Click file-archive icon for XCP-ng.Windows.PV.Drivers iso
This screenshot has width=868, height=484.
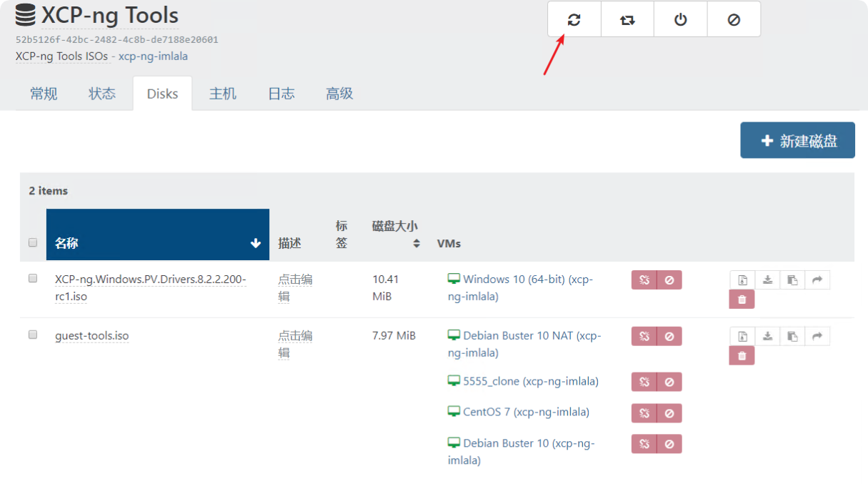742,280
